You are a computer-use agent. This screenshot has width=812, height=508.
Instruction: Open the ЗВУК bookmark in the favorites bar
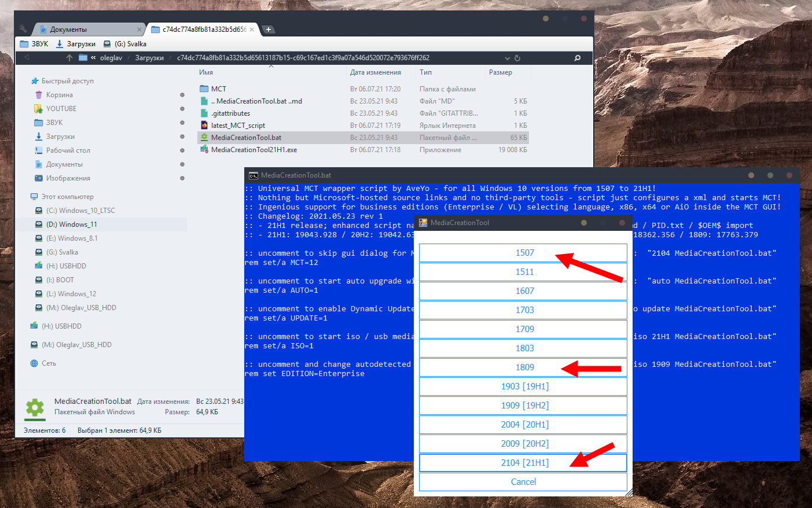click(x=34, y=44)
